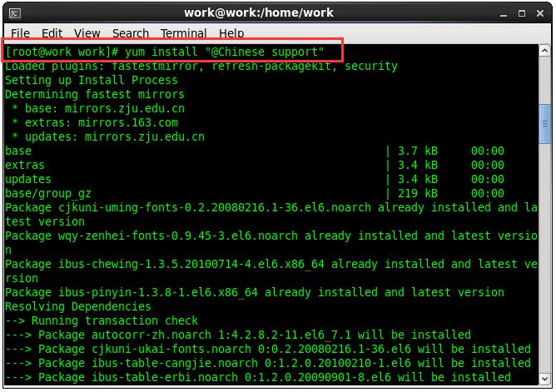Open the Help menu
This screenshot has height=392, width=556.
click(x=231, y=33)
